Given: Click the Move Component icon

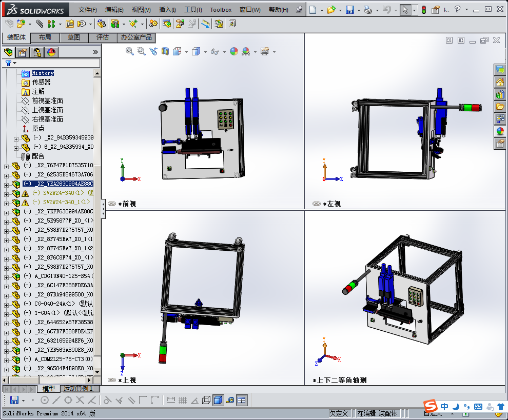Looking at the screenshot, I should pyautogui.click(x=82, y=24).
